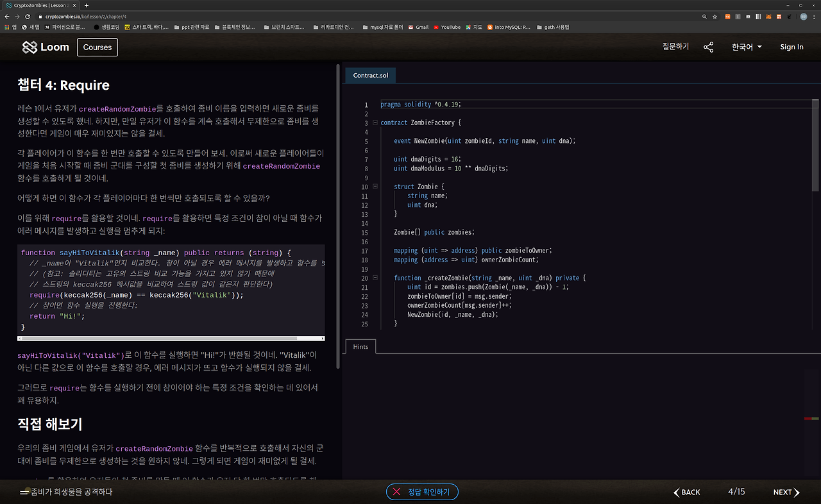Click Sign In
821x504 pixels.
tap(791, 47)
